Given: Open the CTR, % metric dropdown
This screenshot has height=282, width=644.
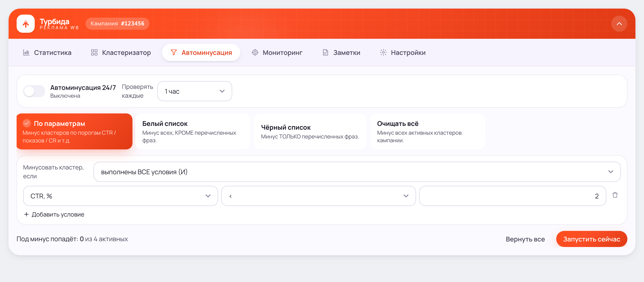Looking at the screenshot, I should [120, 196].
